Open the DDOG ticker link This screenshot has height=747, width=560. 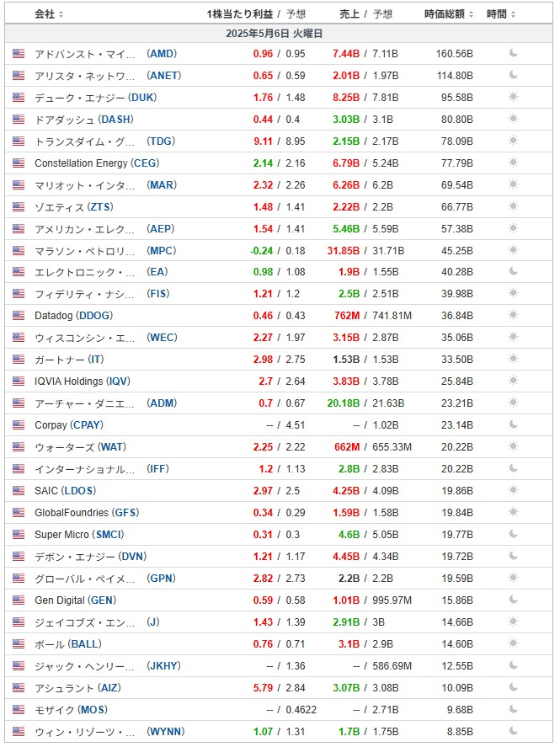pos(95,316)
